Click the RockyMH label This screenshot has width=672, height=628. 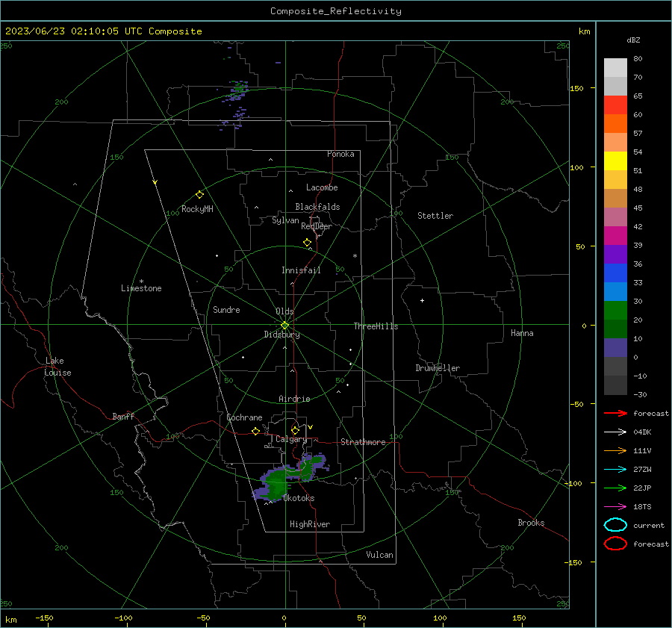(197, 209)
